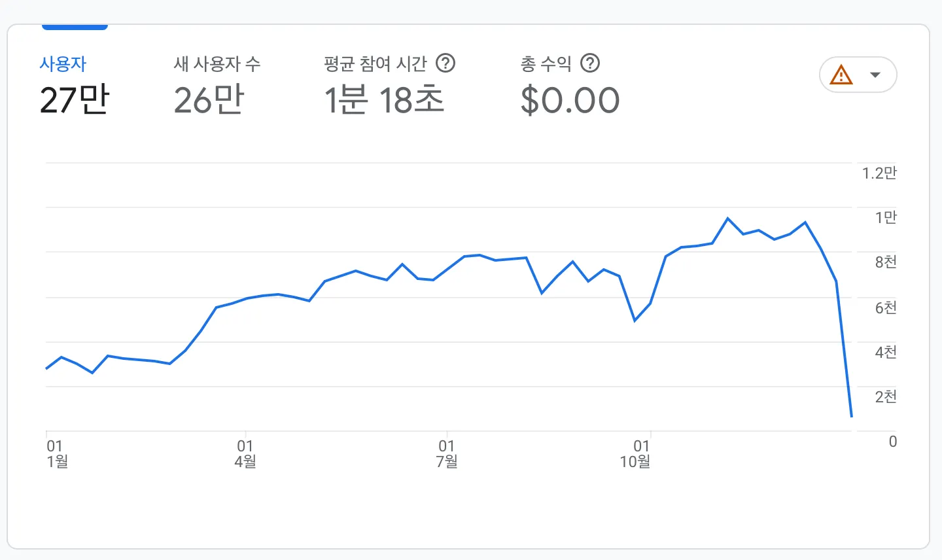942x560 pixels.
Task: Click the $0.00 revenue value
Action: click(x=570, y=100)
